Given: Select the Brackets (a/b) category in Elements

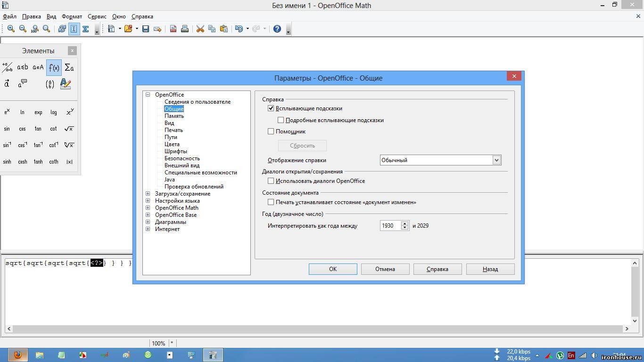Looking at the screenshot, I should click(x=50, y=84).
